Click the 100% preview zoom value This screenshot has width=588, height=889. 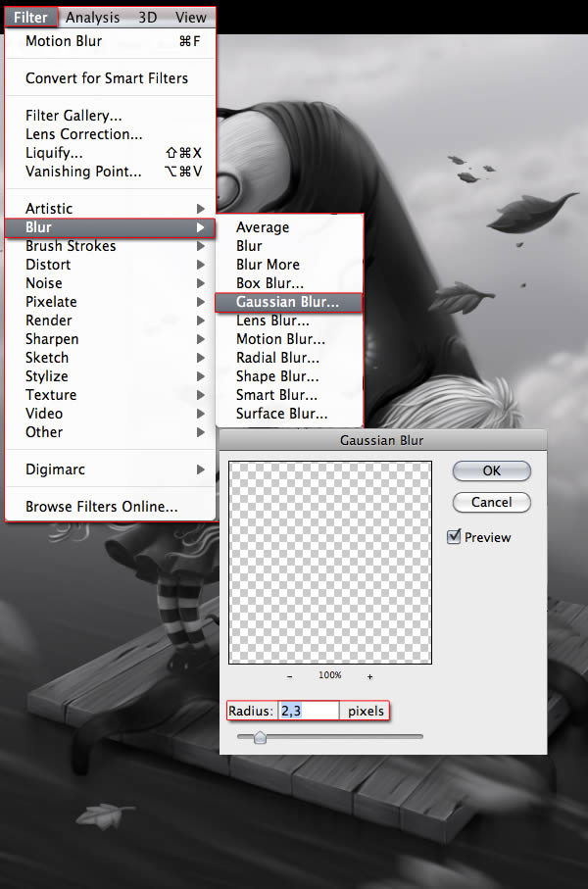pos(330,675)
